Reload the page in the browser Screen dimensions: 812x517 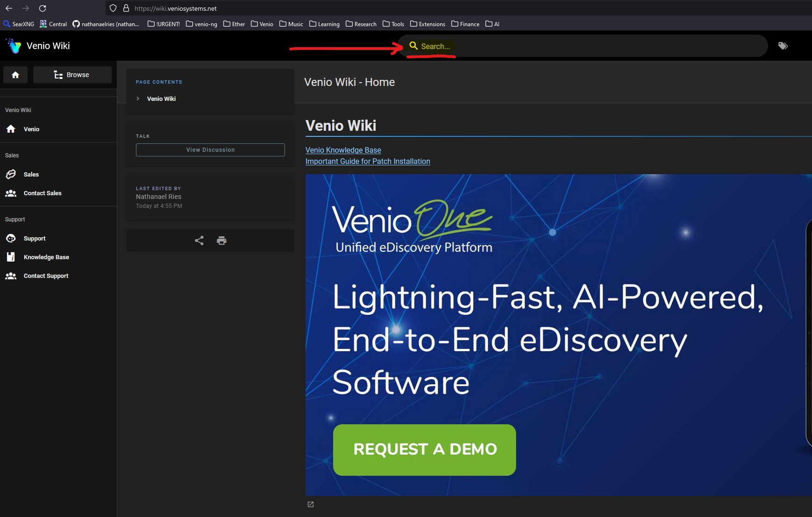tap(43, 8)
